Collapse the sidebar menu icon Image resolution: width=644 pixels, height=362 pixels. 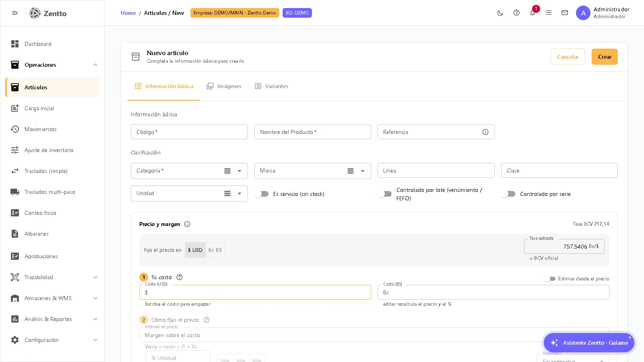point(15,13)
